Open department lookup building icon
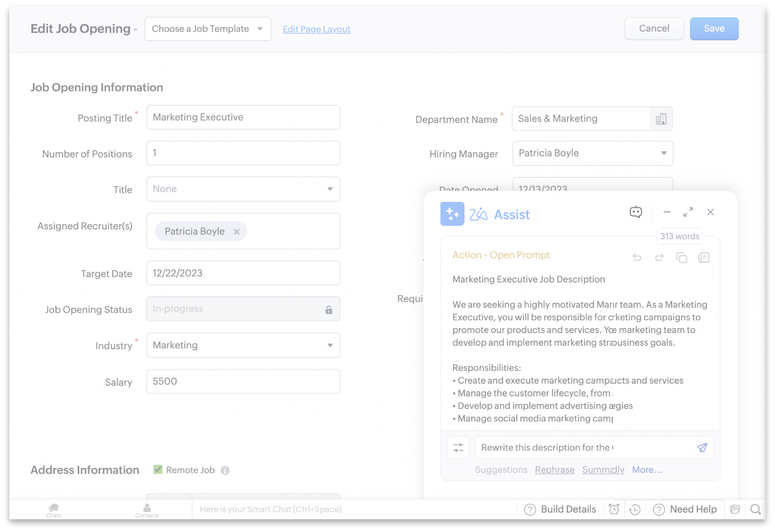Viewport: 775px width, 532px height. coord(661,119)
